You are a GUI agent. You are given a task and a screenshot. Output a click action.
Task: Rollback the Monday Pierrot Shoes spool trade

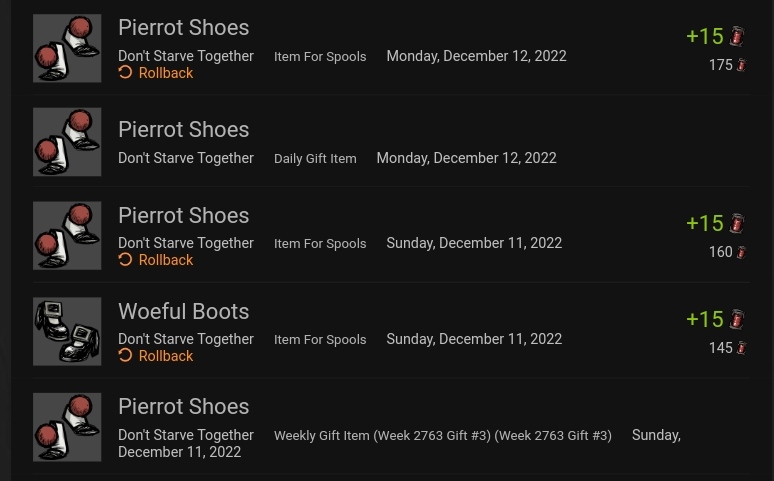[165, 73]
